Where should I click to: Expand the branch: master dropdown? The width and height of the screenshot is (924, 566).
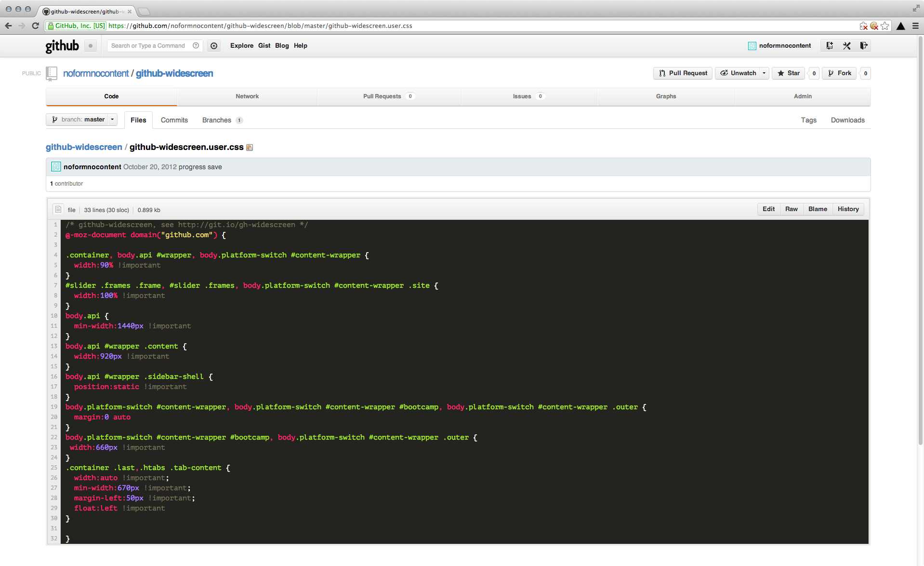pyautogui.click(x=82, y=120)
